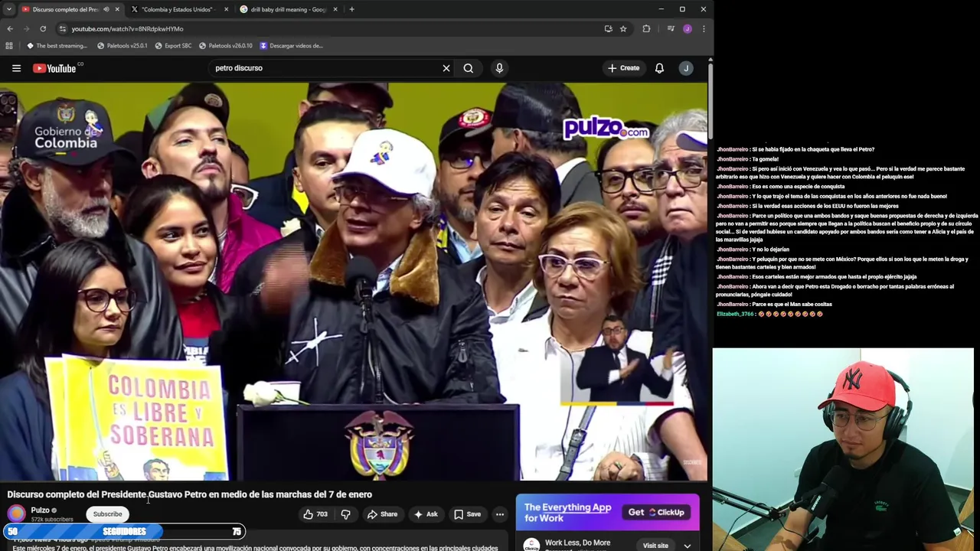
Task: Reload the YouTube page
Action: (x=43, y=29)
